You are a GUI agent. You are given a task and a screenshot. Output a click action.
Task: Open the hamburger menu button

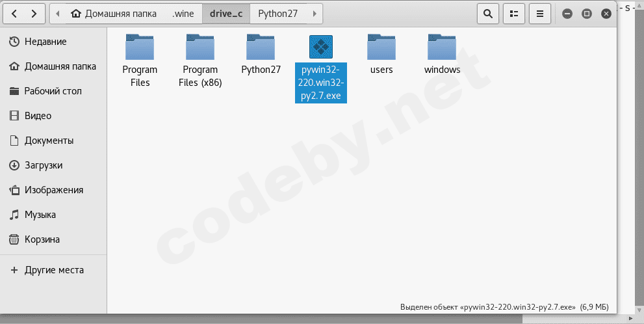coord(540,14)
